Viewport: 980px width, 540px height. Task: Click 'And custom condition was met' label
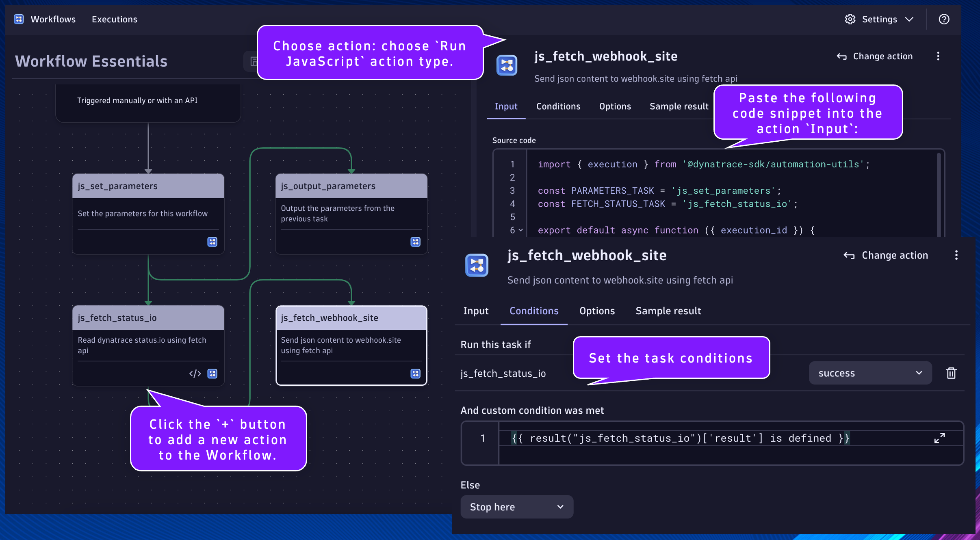coord(532,410)
